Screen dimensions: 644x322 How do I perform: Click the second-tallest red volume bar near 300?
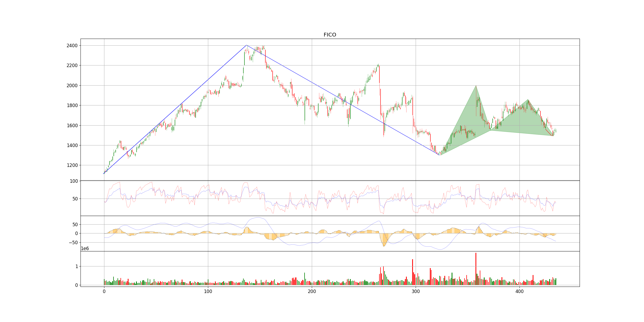pos(412,272)
